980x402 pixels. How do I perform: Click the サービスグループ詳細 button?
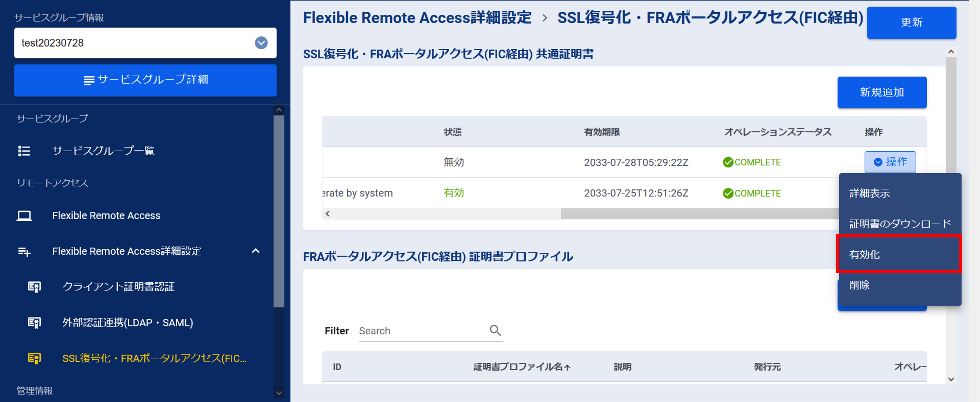coord(145,80)
